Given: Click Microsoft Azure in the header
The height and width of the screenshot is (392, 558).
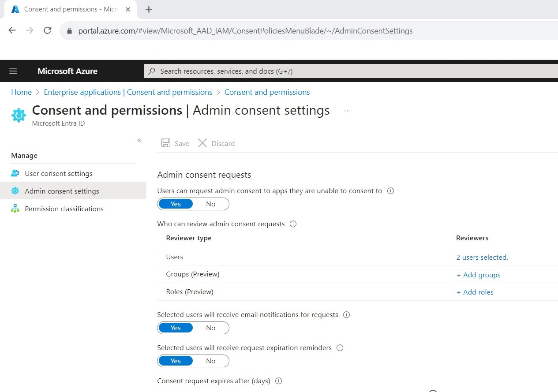Looking at the screenshot, I should click(x=67, y=71).
